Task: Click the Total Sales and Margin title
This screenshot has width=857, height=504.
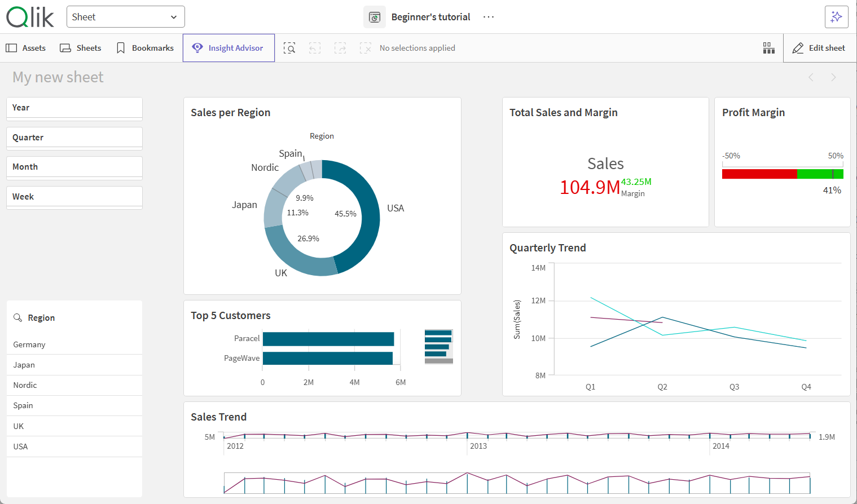Action: tap(563, 113)
